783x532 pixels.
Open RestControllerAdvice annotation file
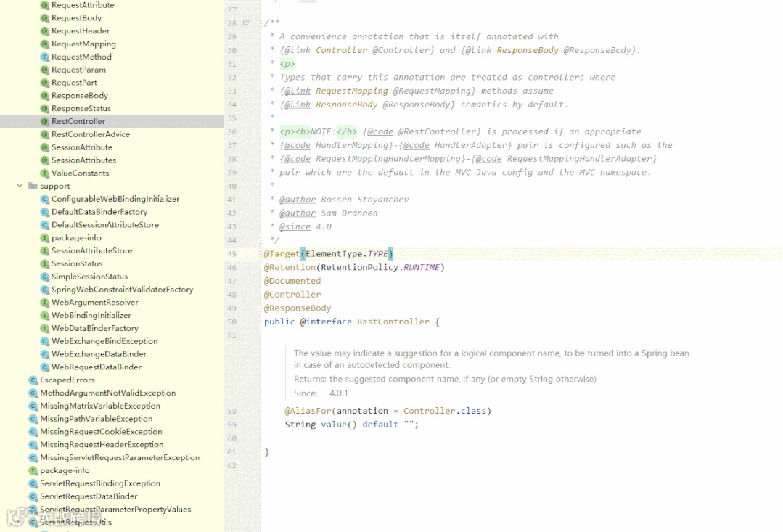pyautogui.click(x=91, y=134)
